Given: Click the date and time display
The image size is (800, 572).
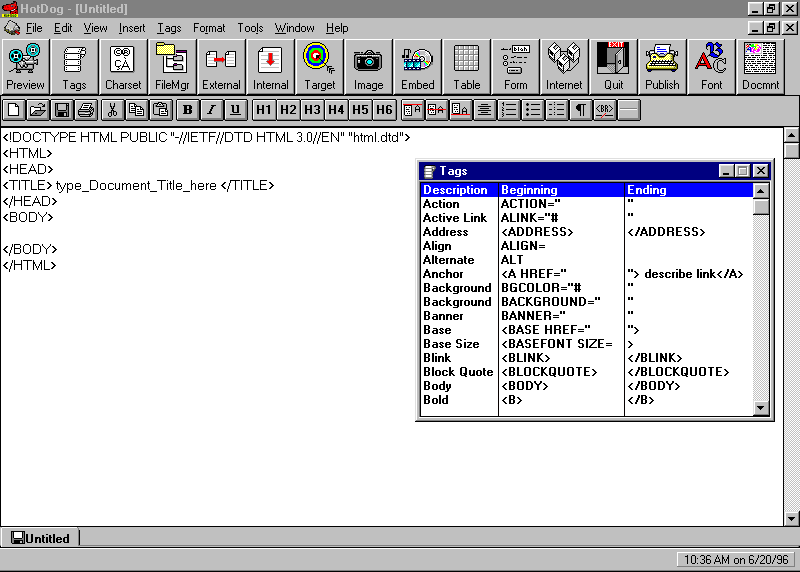Looking at the screenshot, I should coord(736,560).
